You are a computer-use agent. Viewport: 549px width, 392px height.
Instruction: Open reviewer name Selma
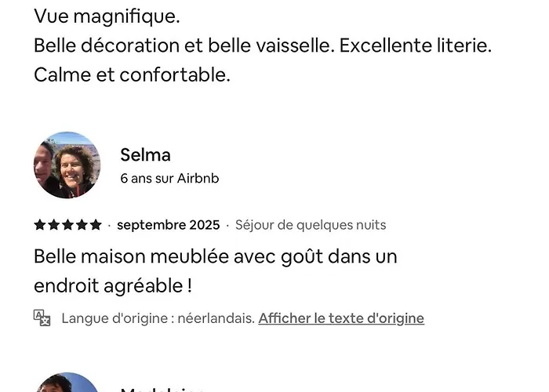pos(145,154)
